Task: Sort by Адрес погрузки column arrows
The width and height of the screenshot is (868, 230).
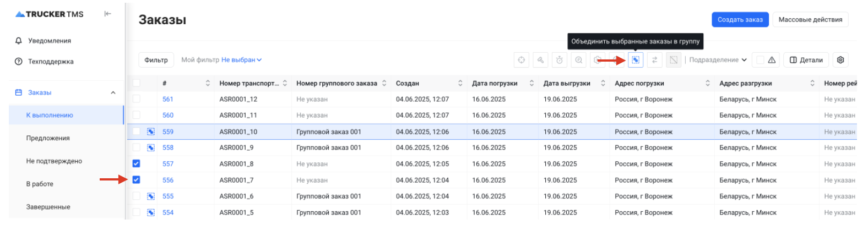Action: (x=708, y=83)
